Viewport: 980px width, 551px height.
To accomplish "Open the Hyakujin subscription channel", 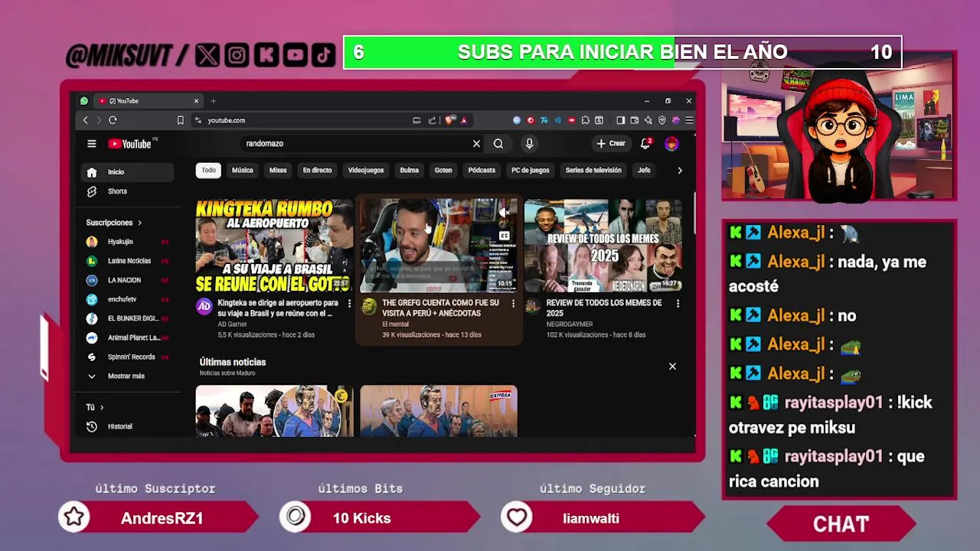I will click(127, 242).
